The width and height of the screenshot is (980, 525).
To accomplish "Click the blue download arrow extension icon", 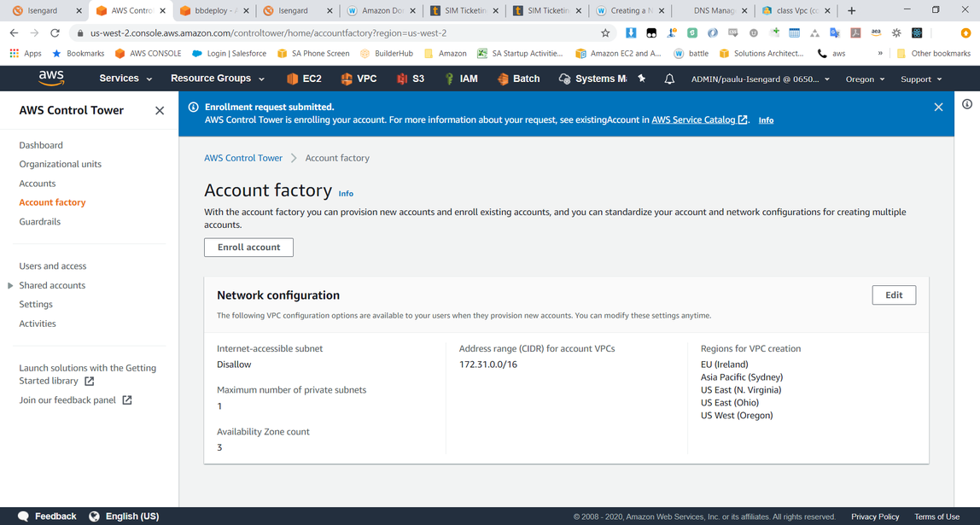I will coord(631,33).
